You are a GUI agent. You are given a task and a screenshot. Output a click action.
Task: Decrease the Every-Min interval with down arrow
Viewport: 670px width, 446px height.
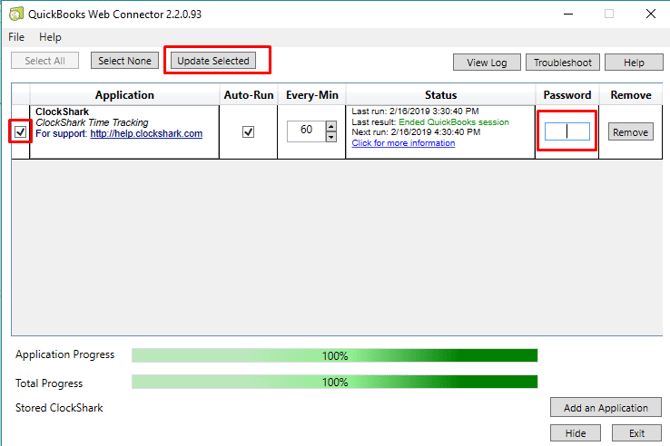(x=331, y=138)
